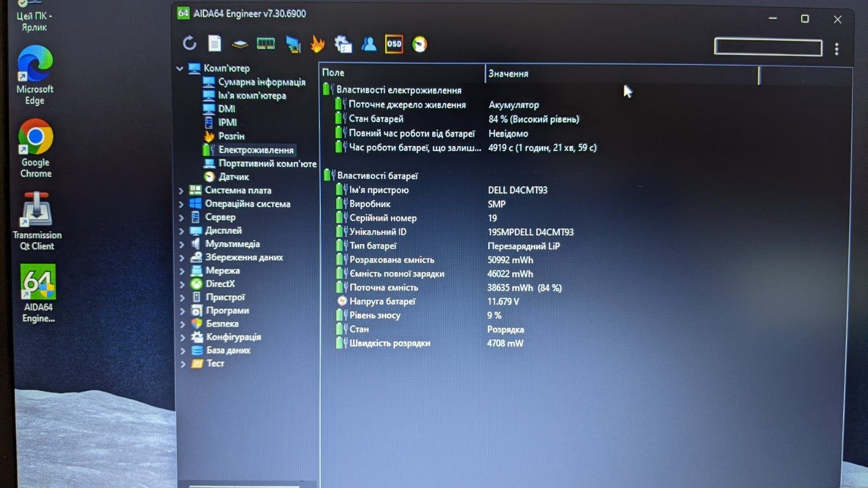The height and width of the screenshot is (488, 868).
Task: Open Microsoft Edge desktop shortcut
Action: [x=35, y=75]
